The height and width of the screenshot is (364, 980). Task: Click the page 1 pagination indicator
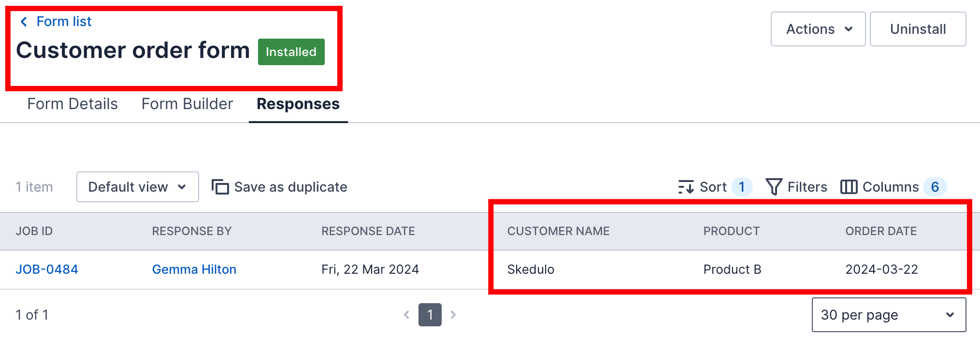(x=430, y=315)
